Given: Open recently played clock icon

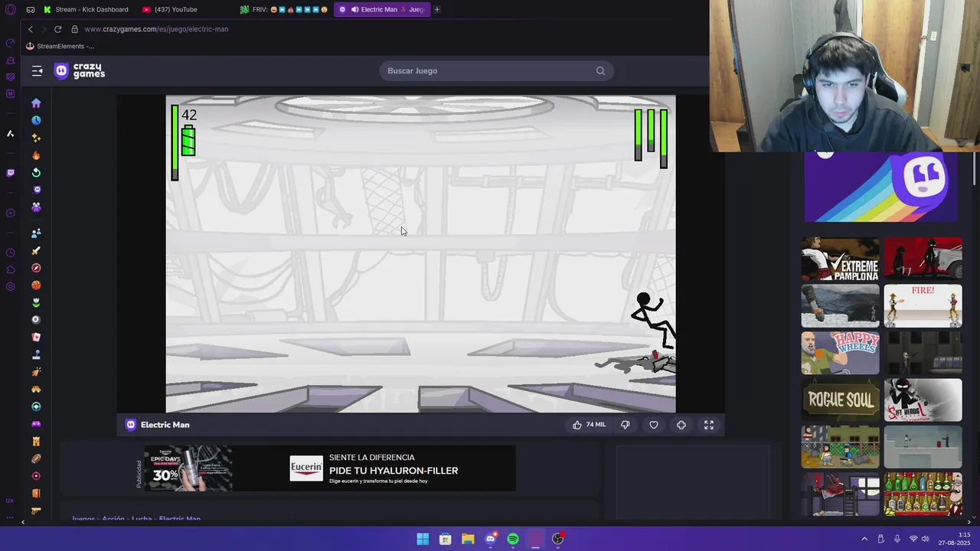Looking at the screenshot, I should 36,120.
